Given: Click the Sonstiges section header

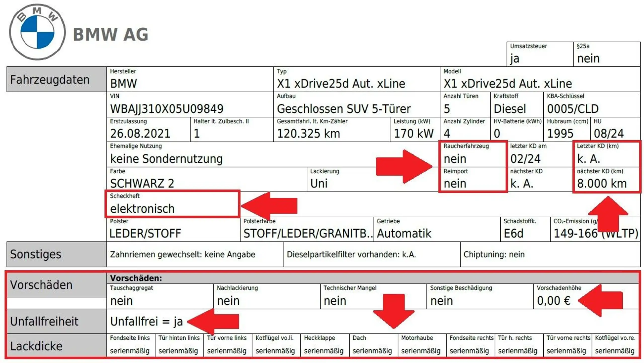Looking at the screenshot, I should [x=57, y=254].
